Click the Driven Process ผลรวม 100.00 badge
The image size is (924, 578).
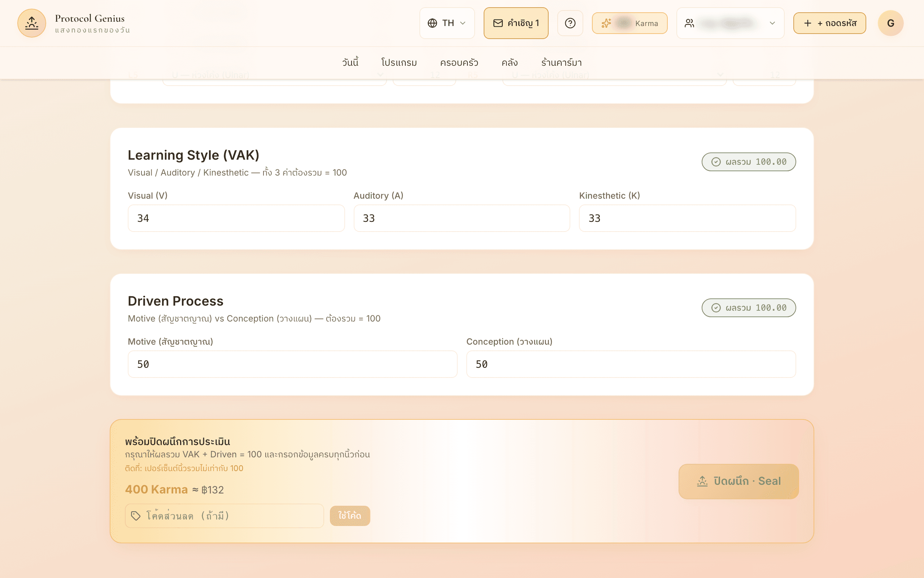[749, 308]
